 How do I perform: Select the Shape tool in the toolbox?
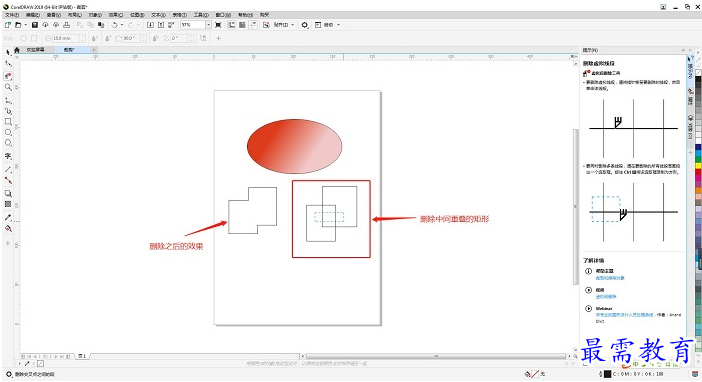(8, 64)
